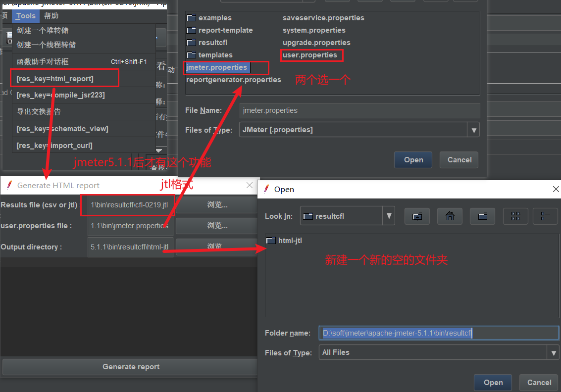
Task: Browse for user.properties file
Action: coord(217,226)
